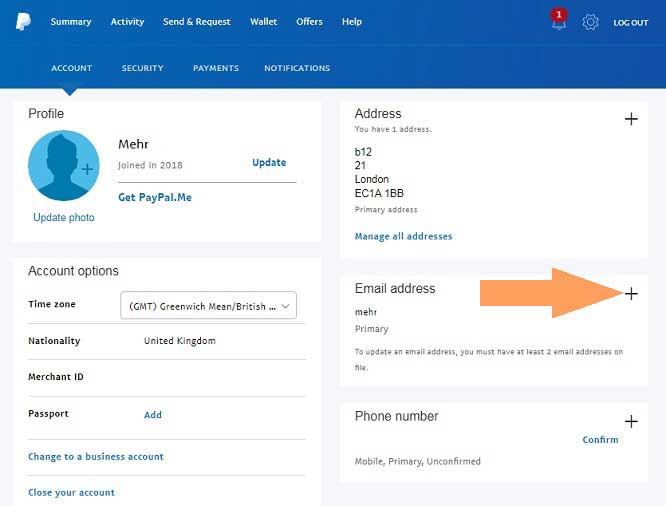
Task: Open the notifications bell icon
Action: click(559, 20)
